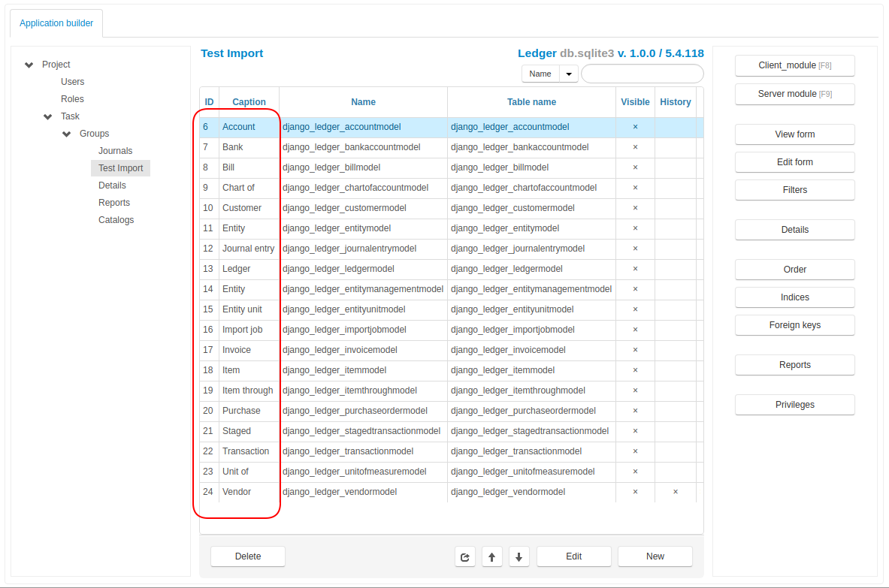Sort by the ID column header
Viewport: 889px width, 588px height.
[x=209, y=102]
